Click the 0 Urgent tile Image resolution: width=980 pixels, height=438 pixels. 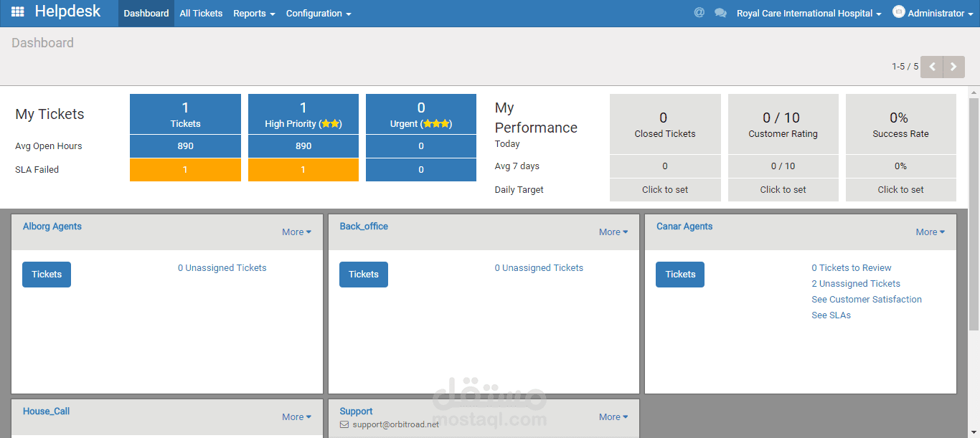pyautogui.click(x=421, y=114)
